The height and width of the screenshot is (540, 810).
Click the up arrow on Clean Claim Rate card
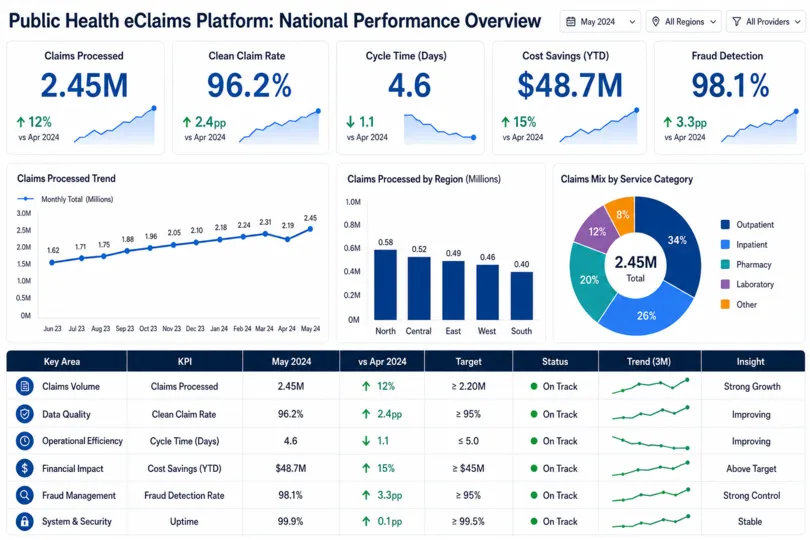(187, 122)
